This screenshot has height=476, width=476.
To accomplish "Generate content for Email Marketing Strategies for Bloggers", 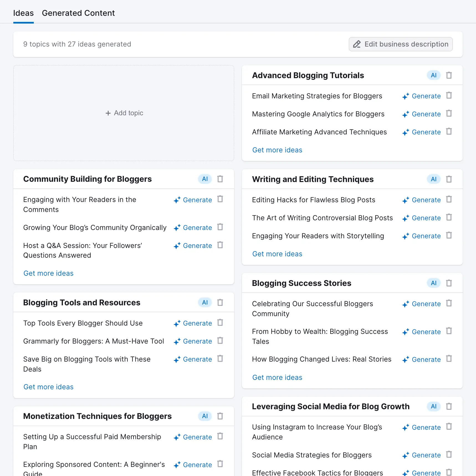I will tap(426, 96).
